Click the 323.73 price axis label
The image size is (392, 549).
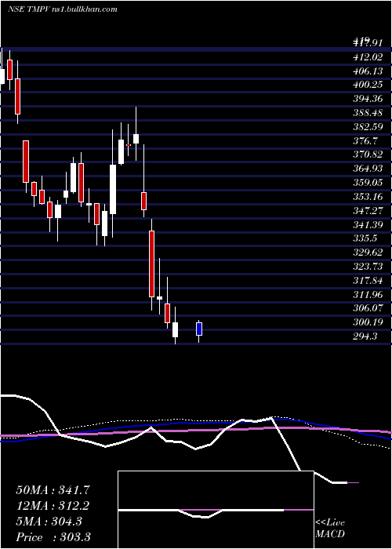tap(368, 267)
